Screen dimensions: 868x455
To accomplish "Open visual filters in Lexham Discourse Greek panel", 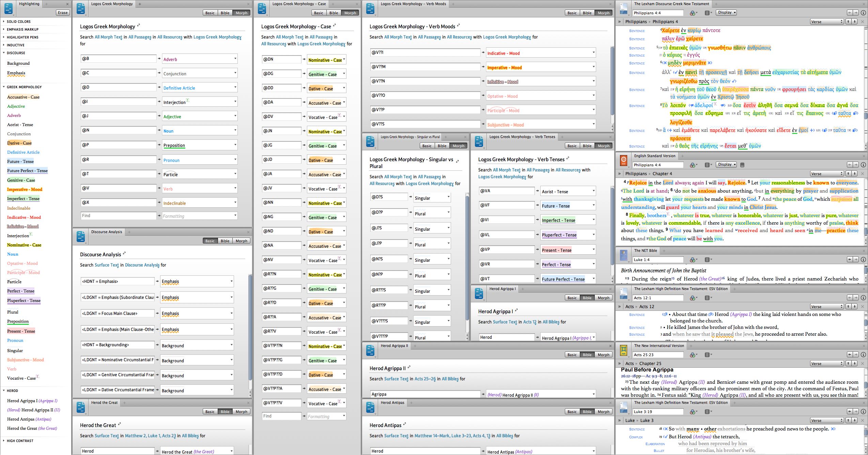I will [693, 13].
